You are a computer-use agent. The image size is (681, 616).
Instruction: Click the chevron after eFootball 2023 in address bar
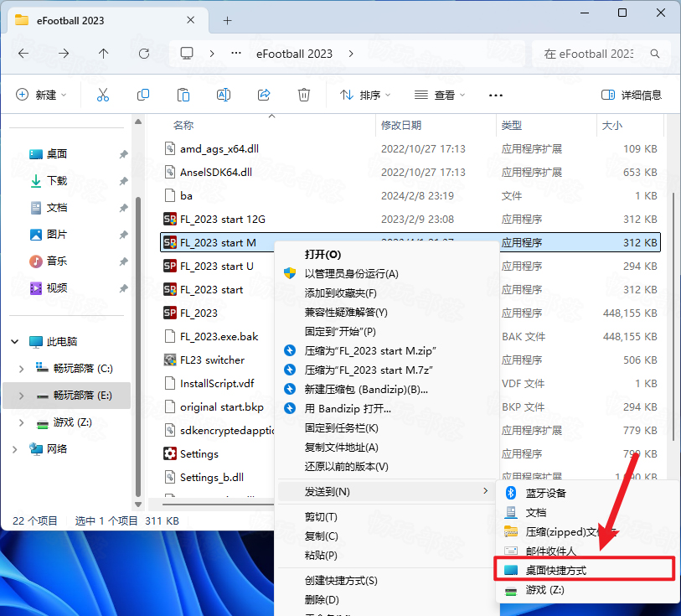pos(351,54)
